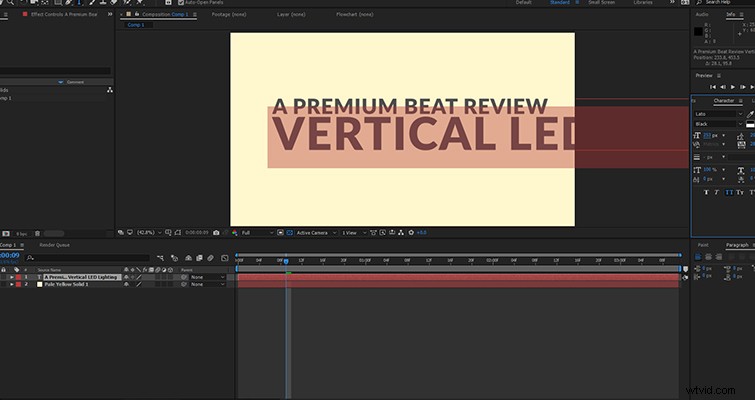Open the Info panel tab
The image size is (755, 400).
click(730, 14)
